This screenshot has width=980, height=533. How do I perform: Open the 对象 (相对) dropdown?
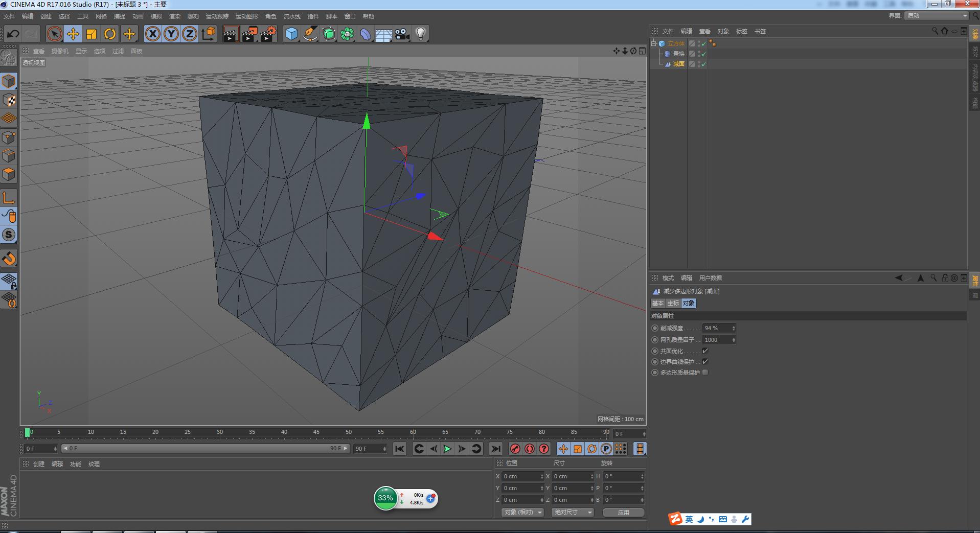(x=522, y=512)
